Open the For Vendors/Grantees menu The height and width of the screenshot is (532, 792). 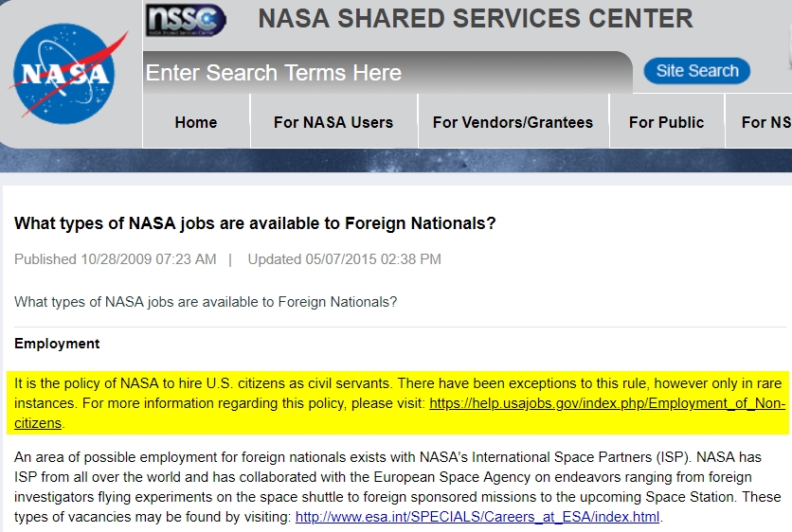click(x=513, y=122)
